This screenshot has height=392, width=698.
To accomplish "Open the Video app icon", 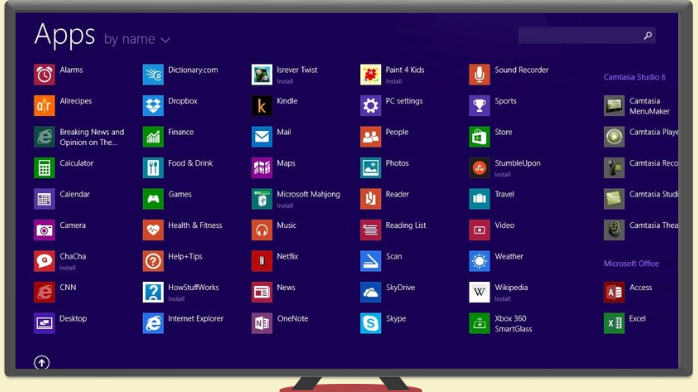I will pyautogui.click(x=479, y=230).
